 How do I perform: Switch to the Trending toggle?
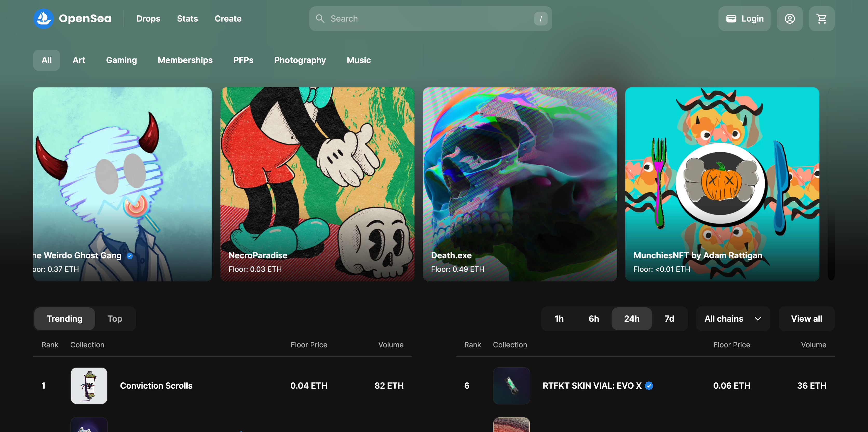[64, 319]
